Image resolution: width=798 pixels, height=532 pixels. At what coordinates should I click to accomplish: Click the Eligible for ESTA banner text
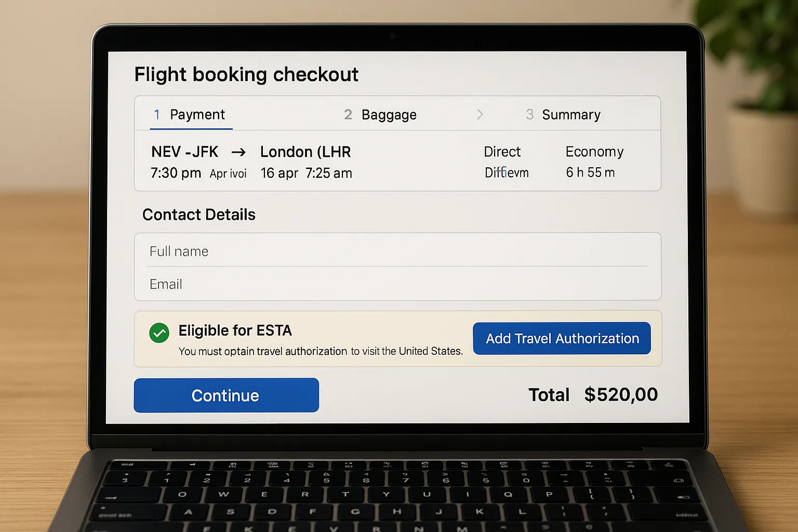(235, 330)
